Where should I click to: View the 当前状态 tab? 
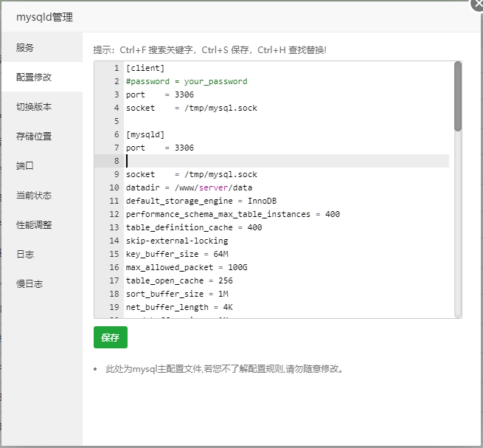pos(34,196)
